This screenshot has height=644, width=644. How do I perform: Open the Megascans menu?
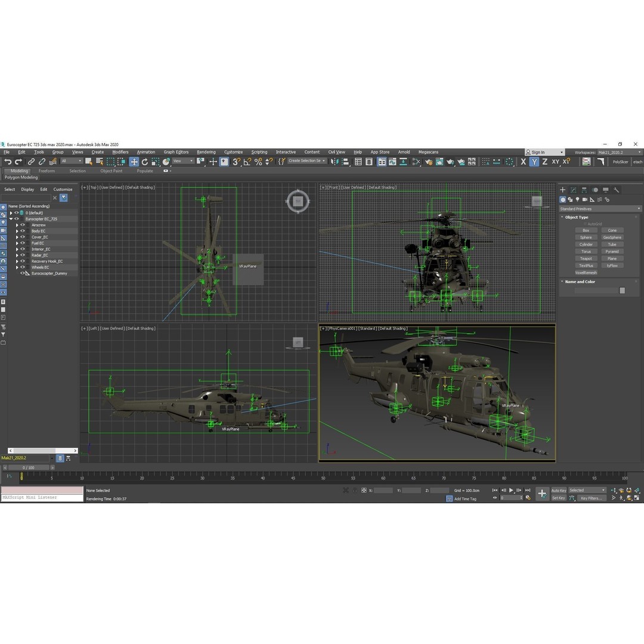tap(428, 153)
